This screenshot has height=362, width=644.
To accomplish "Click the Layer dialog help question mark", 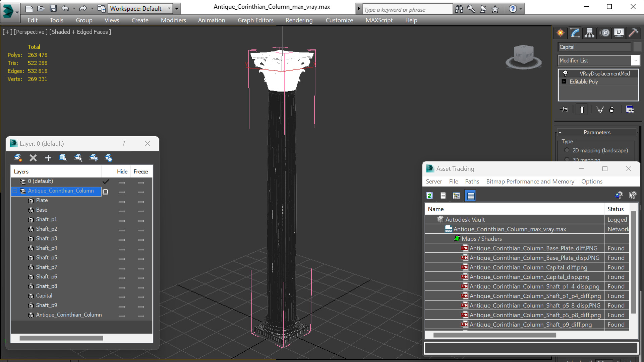I will click(x=124, y=143).
